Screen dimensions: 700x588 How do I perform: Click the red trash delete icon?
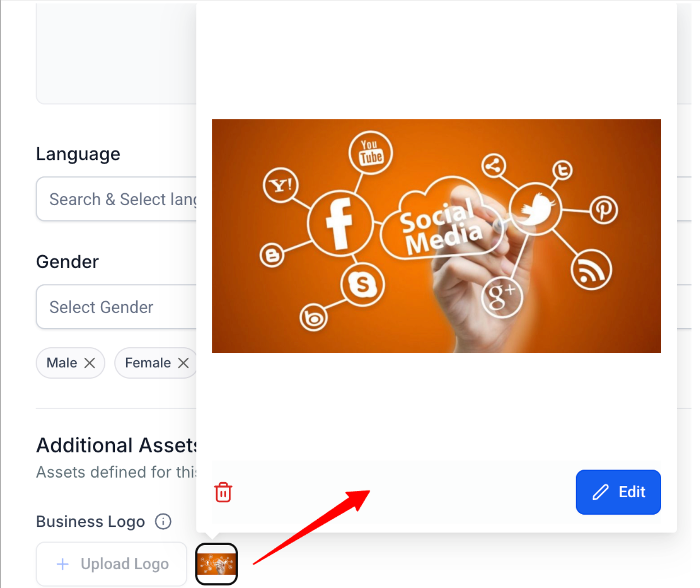tap(223, 492)
